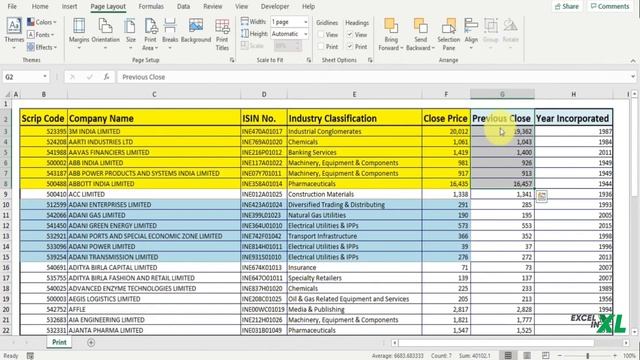The width and height of the screenshot is (640, 360).
Task: Open the Themes gallery
Action: pos(14,34)
